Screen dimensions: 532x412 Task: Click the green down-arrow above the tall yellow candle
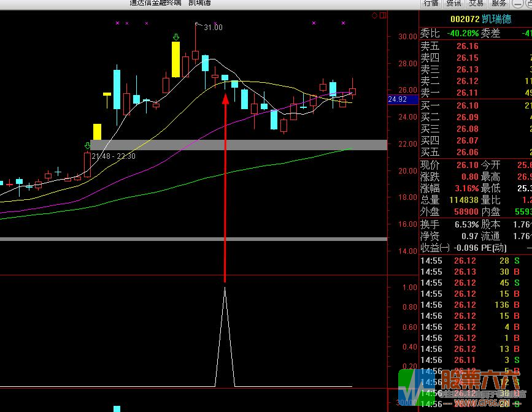[x=175, y=37]
